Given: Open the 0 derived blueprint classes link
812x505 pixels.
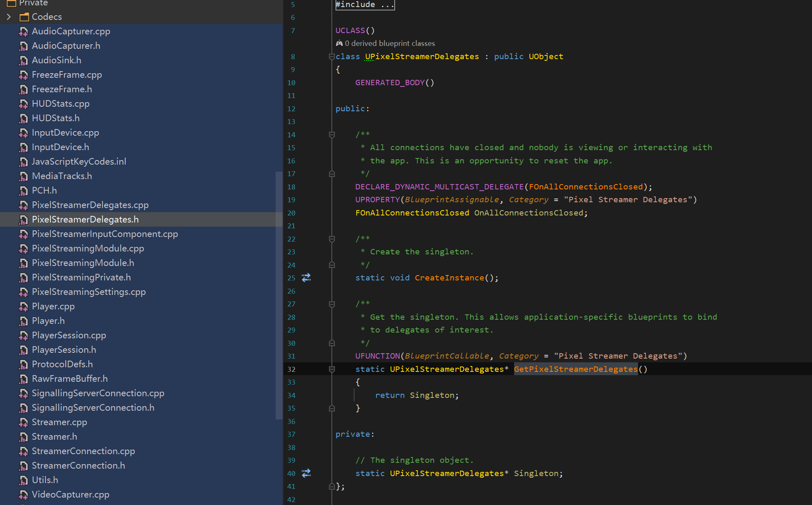Looking at the screenshot, I should (390, 43).
